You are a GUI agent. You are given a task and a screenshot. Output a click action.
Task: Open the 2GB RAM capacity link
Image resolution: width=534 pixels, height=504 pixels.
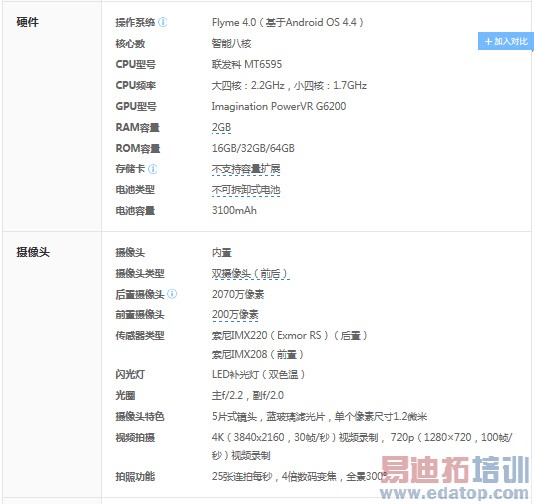coord(221,127)
